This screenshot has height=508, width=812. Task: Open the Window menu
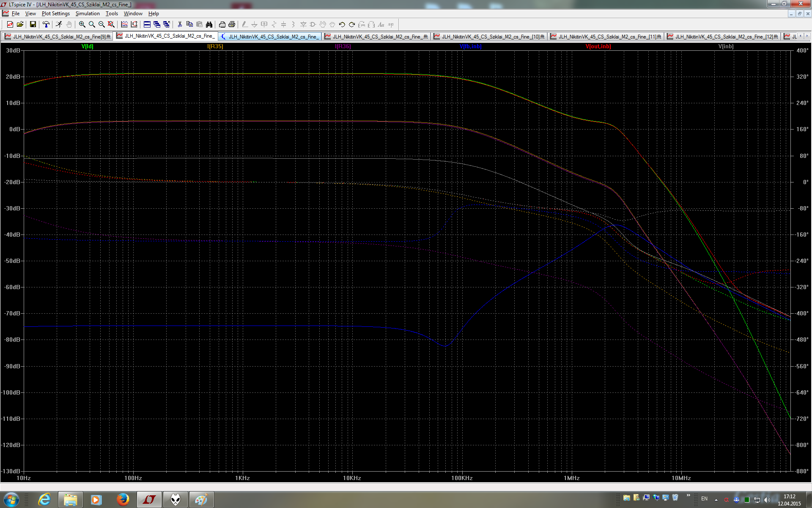click(x=133, y=14)
